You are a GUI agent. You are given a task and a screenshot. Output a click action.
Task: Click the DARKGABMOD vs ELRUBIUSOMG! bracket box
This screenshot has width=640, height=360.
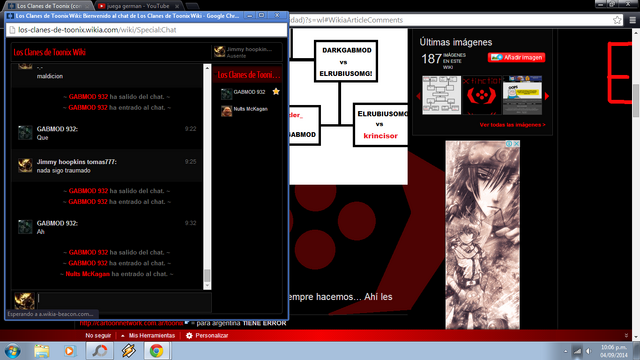[346, 61]
